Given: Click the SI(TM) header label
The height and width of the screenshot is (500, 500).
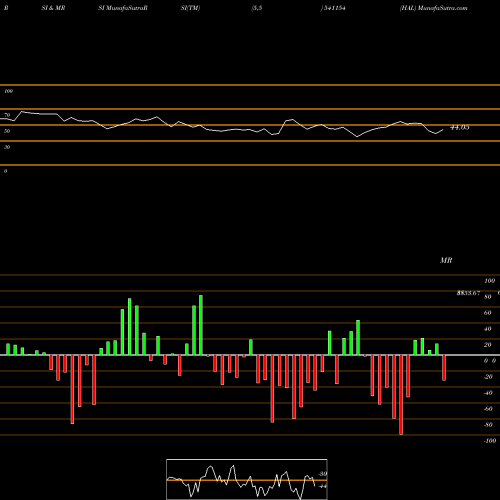Looking at the screenshot, I should (190, 8).
